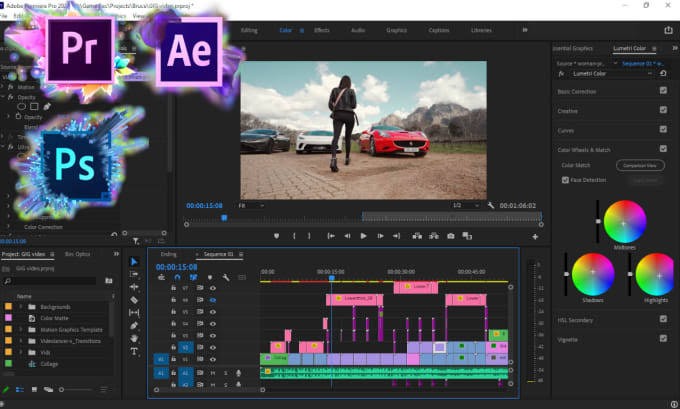Toggle Curves section checkbox
The image size is (680, 409).
(x=663, y=129)
